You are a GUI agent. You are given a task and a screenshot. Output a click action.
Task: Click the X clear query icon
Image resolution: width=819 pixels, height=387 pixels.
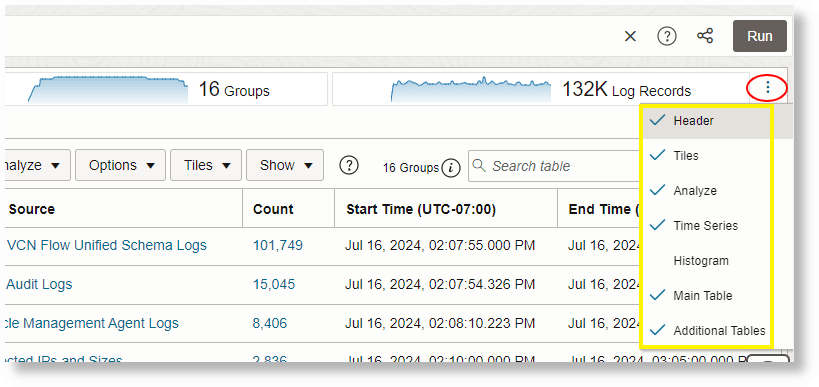click(630, 37)
